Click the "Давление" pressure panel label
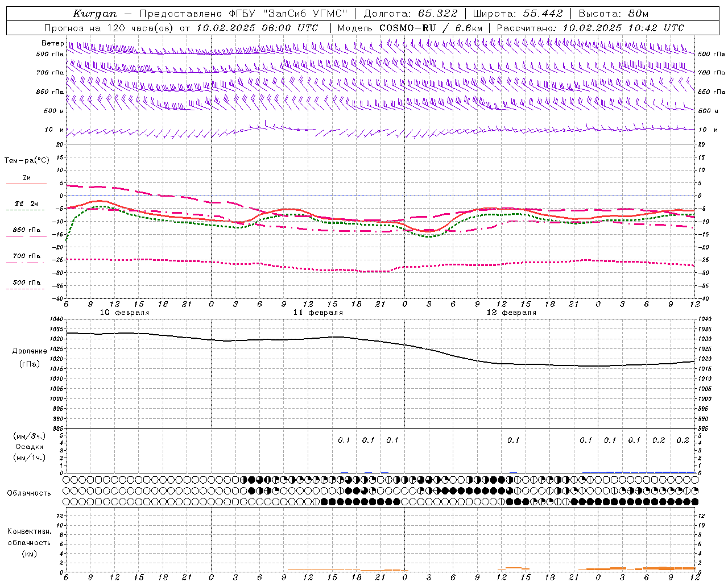Image resolution: width=728 pixels, height=582 pixels. (x=30, y=351)
